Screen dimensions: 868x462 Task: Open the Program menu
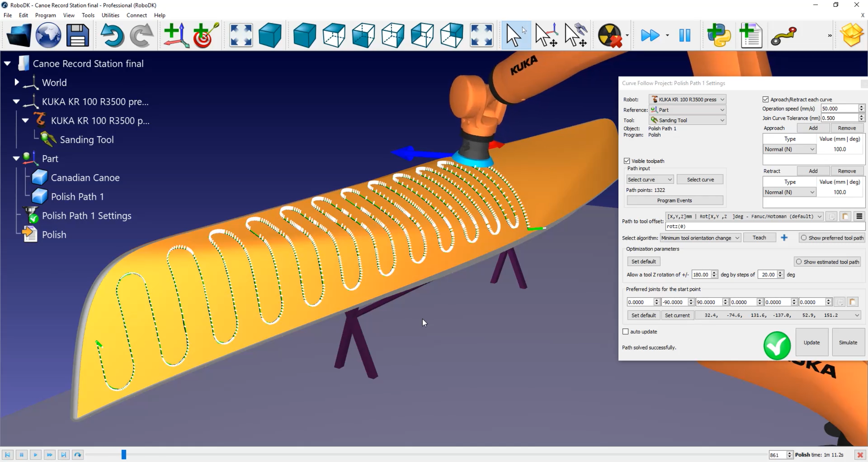pos(45,15)
